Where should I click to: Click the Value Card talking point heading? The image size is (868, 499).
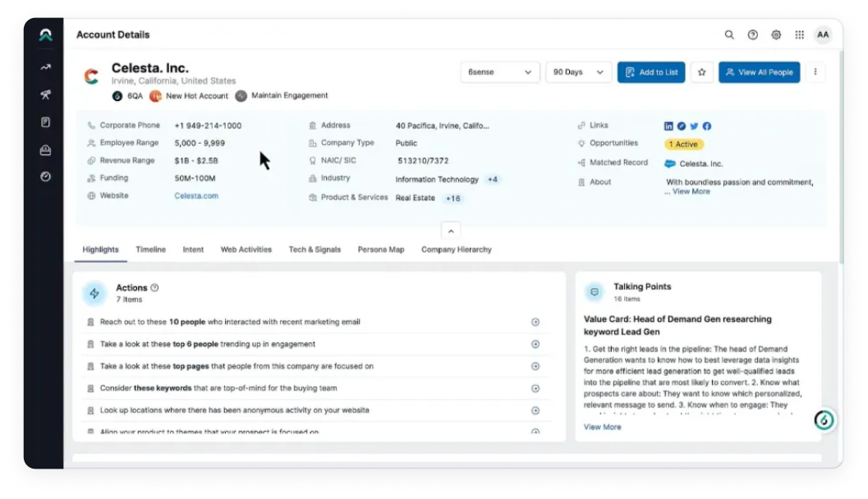pyautogui.click(x=677, y=325)
